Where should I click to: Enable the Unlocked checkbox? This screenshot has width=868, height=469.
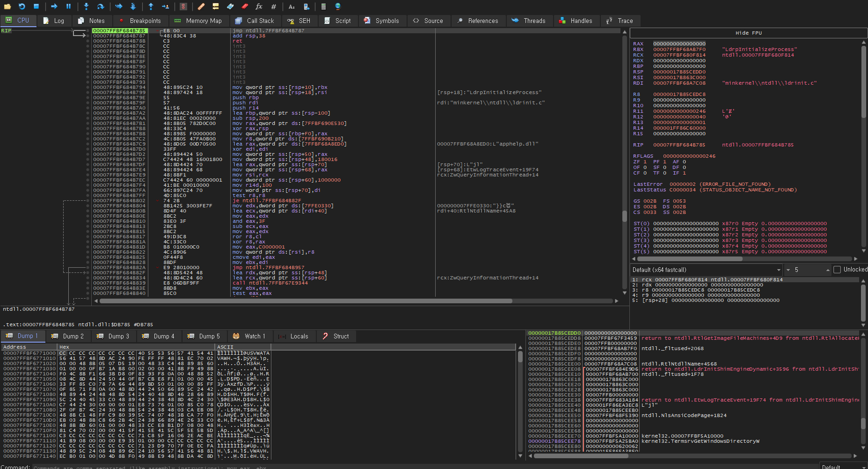837,270
